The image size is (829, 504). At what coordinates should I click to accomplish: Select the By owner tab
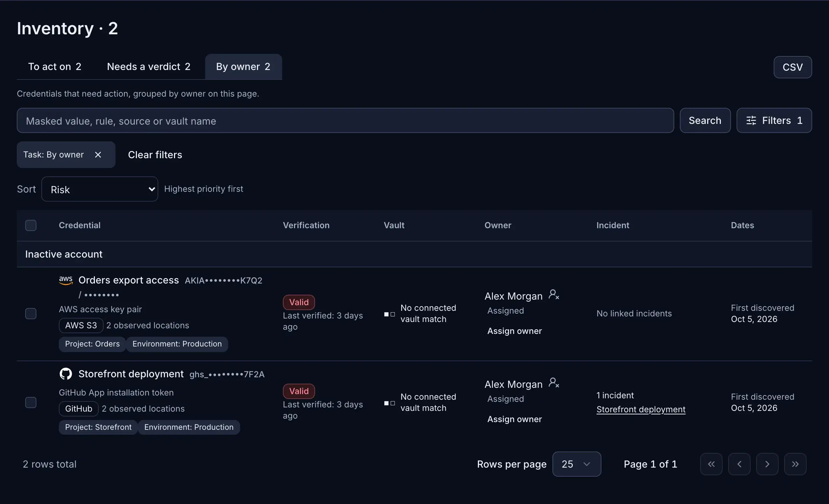click(x=243, y=66)
